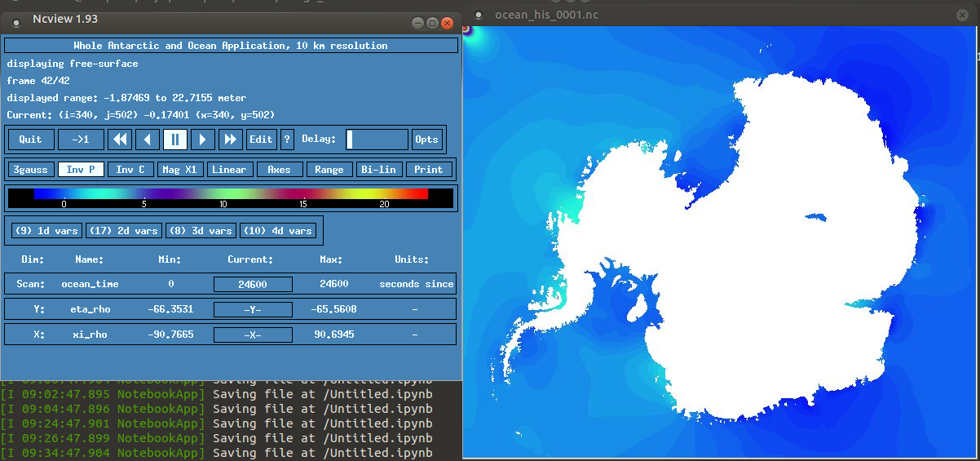
Task: Open the Opts options dialog
Action: [426, 140]
